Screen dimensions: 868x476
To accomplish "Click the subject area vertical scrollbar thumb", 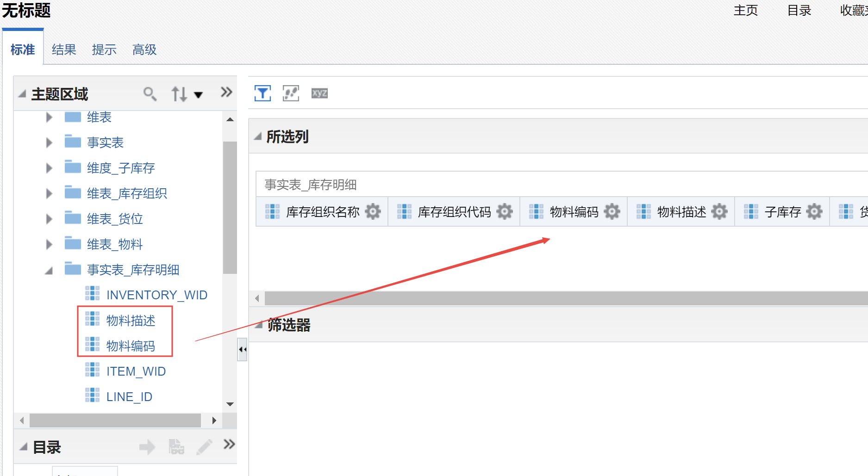I will (230, 207).
